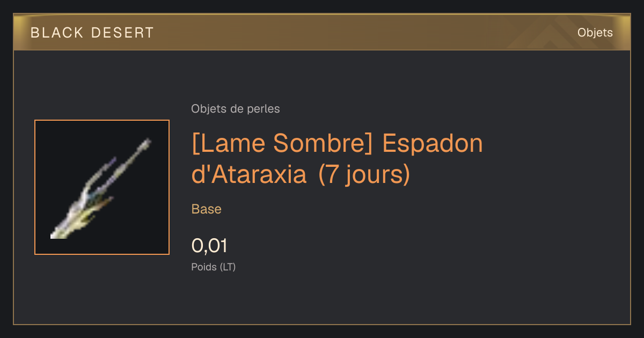The height and width of the screenshot is (338, 644).
Task: Click the "Poids (LT)" label
Action: tap(214, 267)
